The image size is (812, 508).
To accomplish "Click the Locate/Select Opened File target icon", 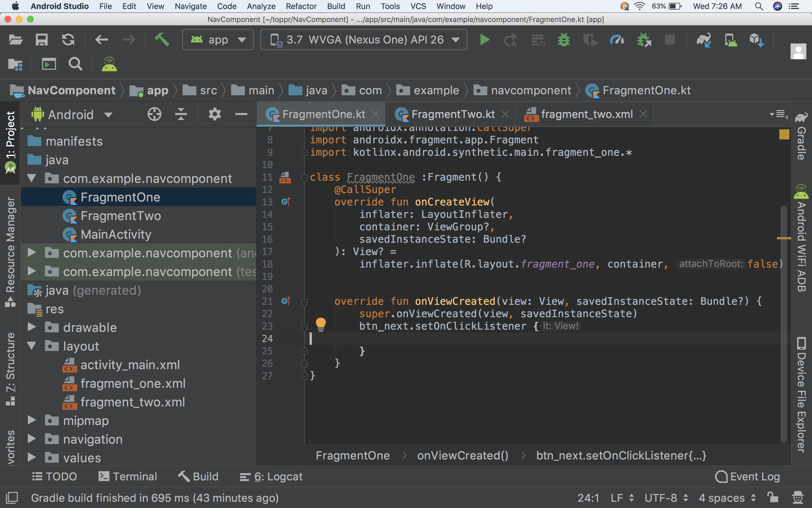I will coord(154,114).
